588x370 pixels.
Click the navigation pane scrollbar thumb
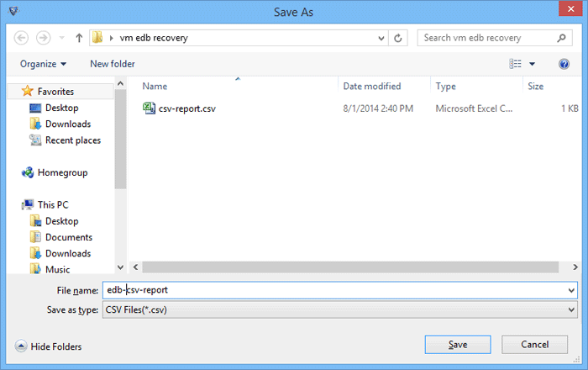coord(120,139)
